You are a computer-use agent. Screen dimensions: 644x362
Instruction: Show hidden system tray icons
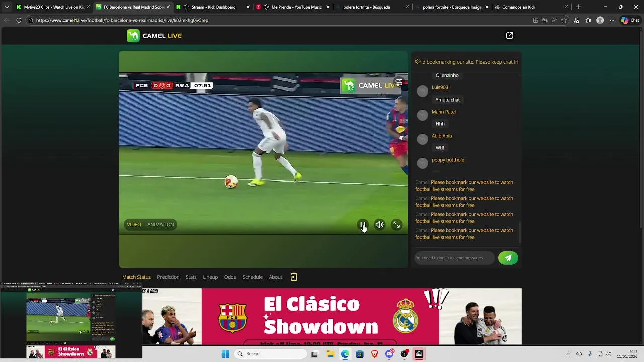point(568,354)
